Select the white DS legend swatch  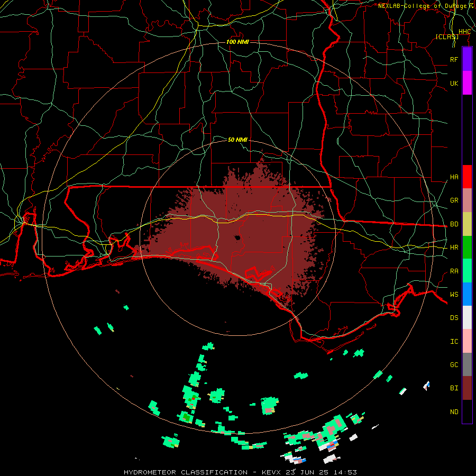467,317
